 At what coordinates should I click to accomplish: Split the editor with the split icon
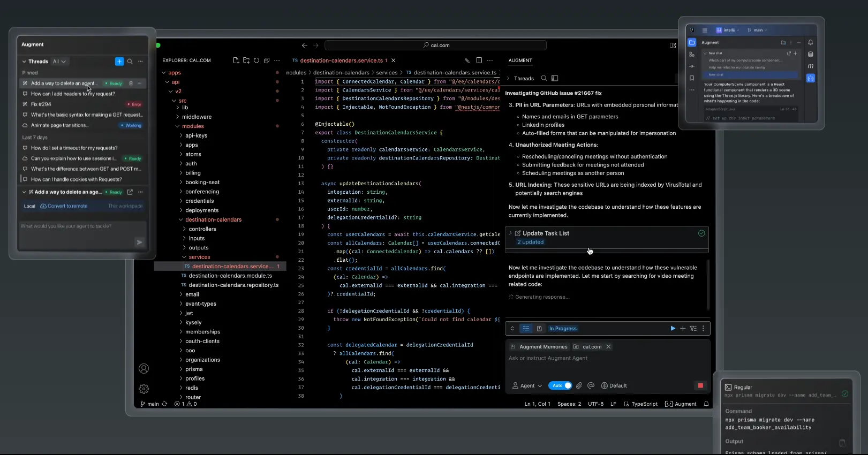click(x=479, y=60)
